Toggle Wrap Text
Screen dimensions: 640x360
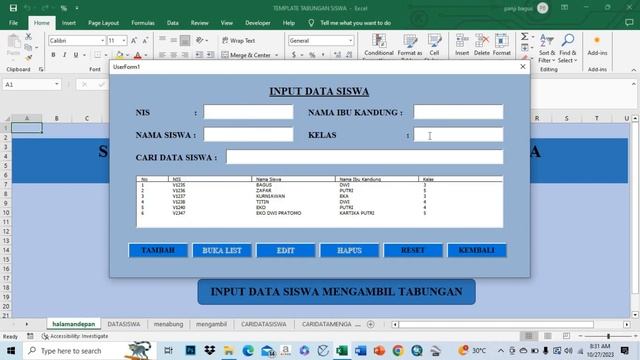[238, 40]
